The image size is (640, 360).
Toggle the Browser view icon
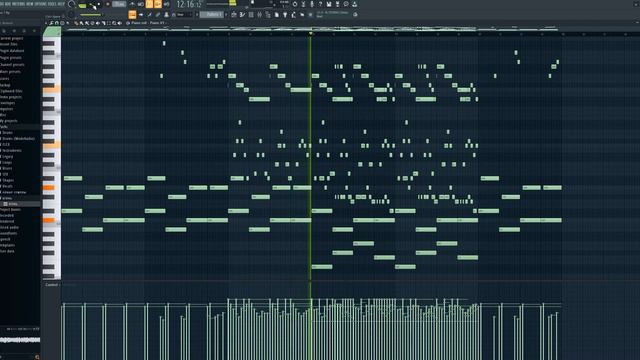point(268,14)
